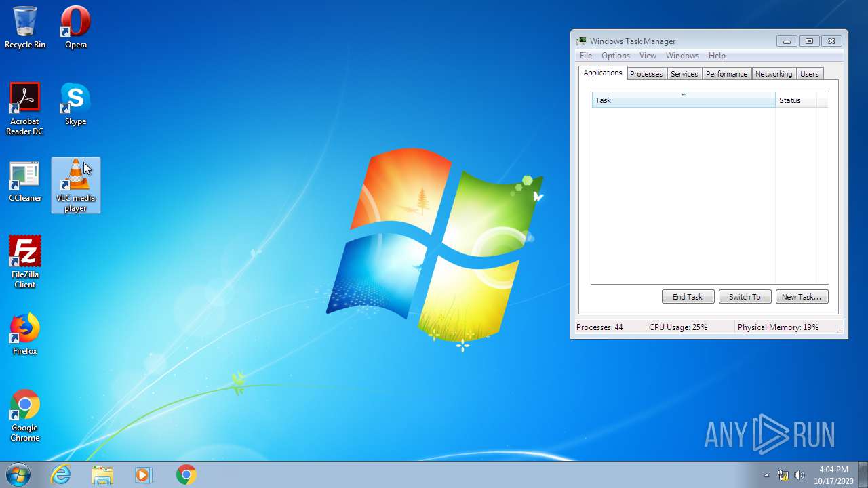Click the Physical Memory: 19% status entry
Screen dimensions: 868x488
tap(778, 327)
